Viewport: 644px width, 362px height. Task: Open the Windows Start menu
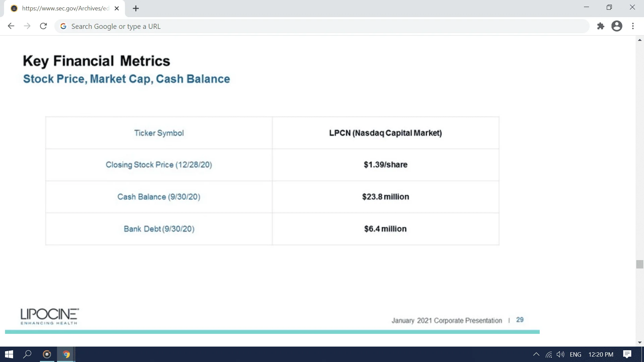[9, 354]
